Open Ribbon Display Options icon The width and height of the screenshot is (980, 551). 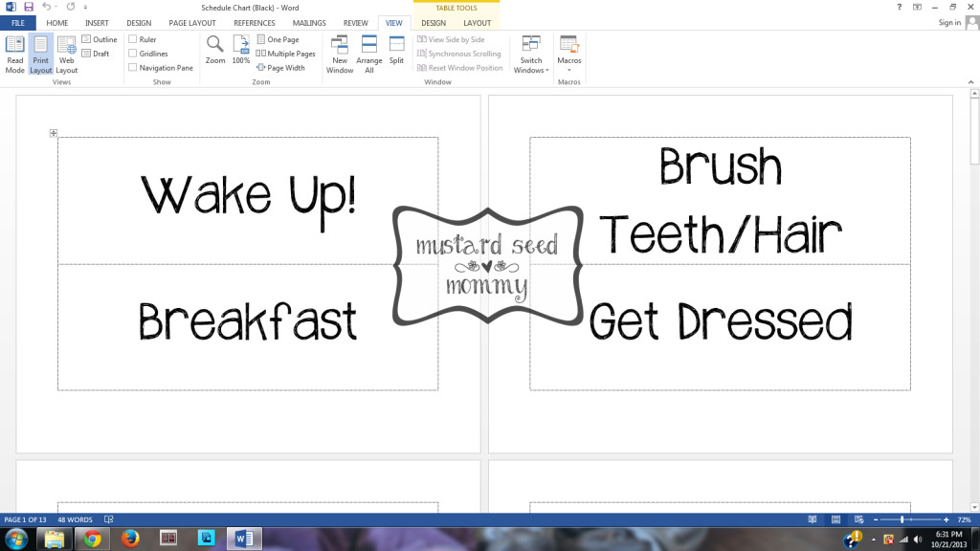[917, 7]
